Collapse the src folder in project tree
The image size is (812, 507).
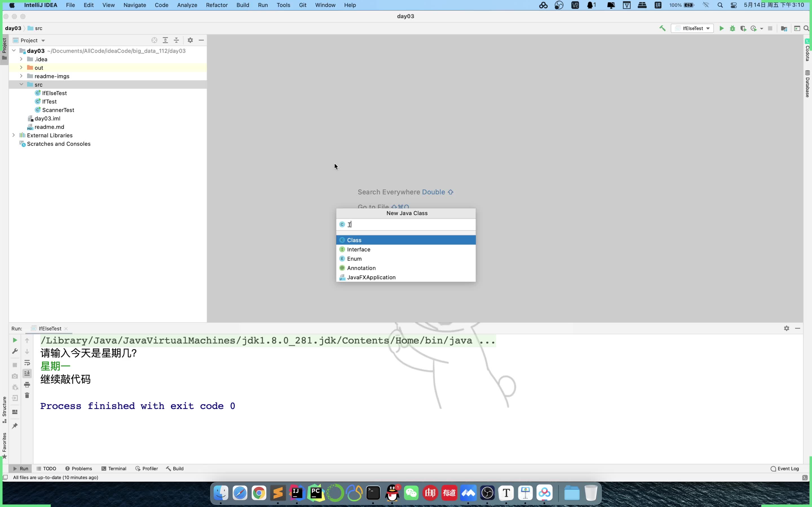coord(21,84)
